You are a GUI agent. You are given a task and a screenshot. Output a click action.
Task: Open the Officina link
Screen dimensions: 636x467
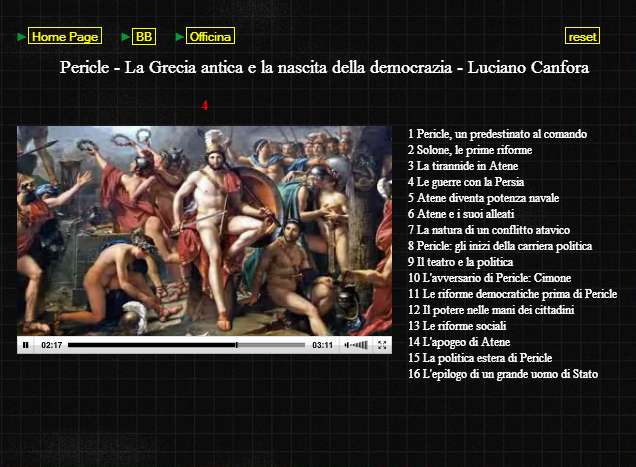(x=210, y=37)
